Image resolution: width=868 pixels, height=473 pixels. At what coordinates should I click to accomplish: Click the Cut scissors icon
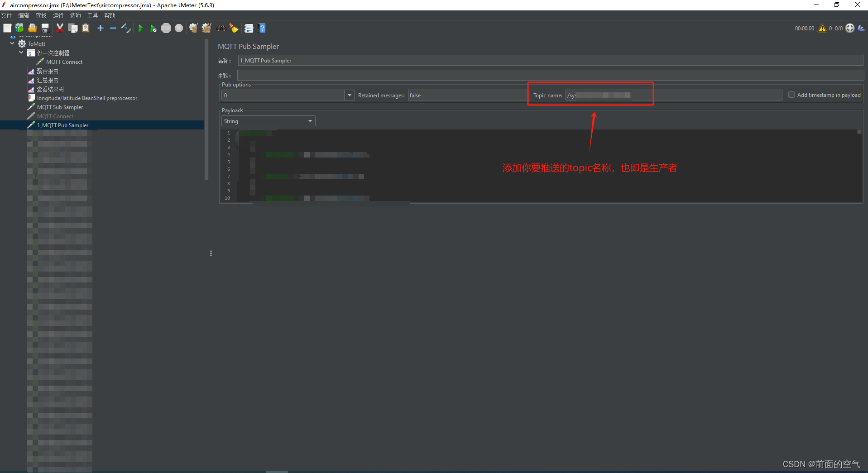click(60, 28)
